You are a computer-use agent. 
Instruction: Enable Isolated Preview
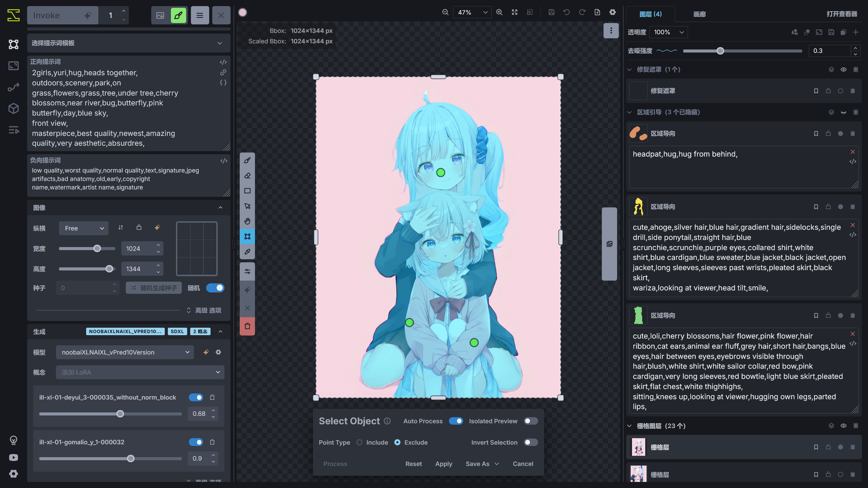click(x=531, y=421)
